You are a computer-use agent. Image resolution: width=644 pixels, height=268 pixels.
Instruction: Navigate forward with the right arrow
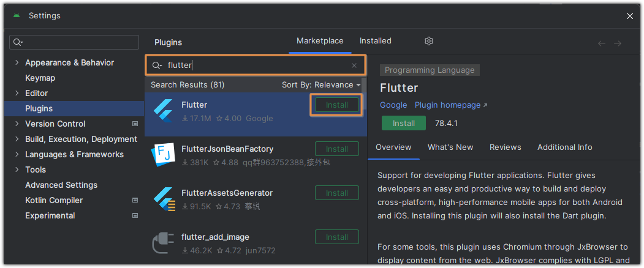[618, 43]
